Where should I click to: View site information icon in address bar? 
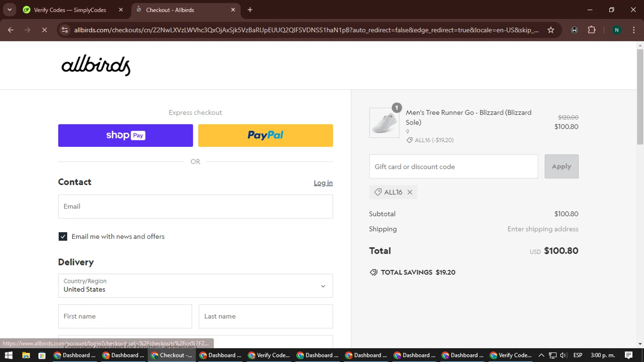[65, 30]
